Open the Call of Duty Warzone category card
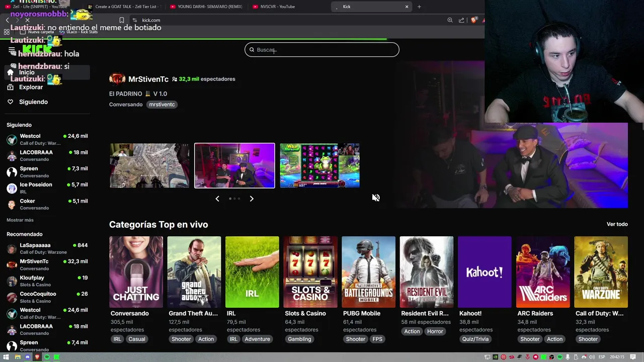 click(601, 272)
